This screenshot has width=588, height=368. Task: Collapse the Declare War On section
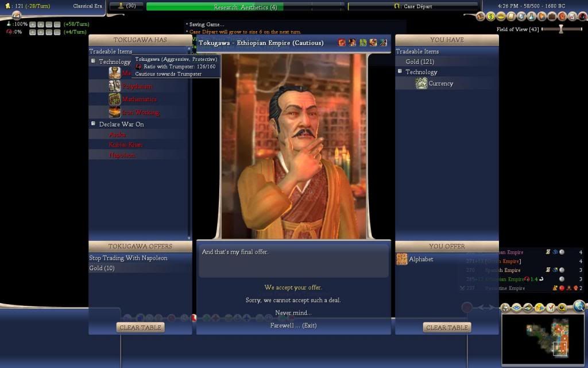pyautogui.click(x=93, y=124)
